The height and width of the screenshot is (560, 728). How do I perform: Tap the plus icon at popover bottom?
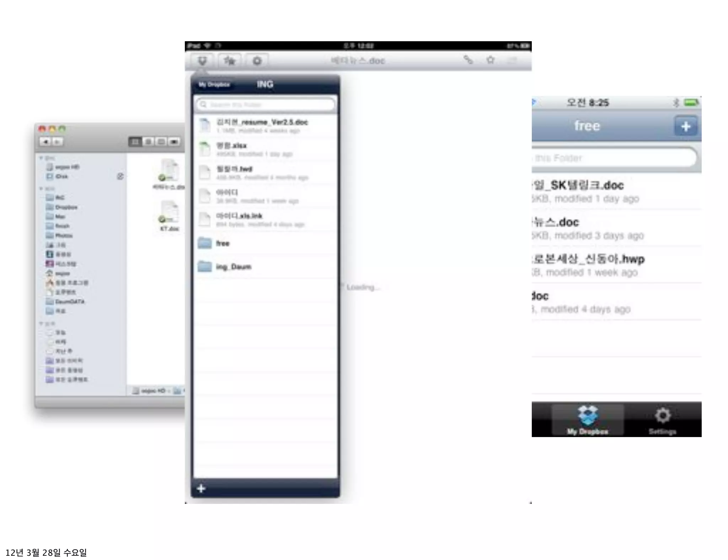point(201,489)
